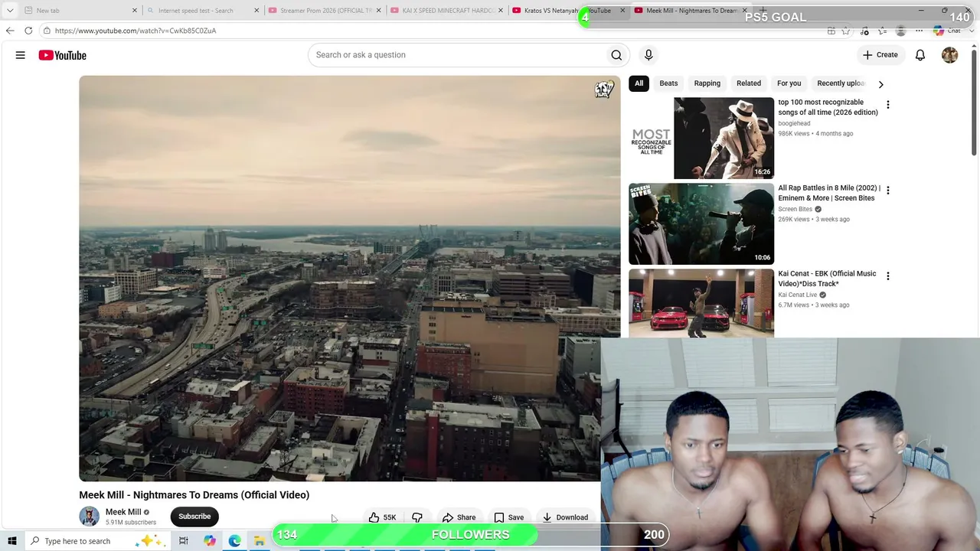
Task: Show more filter chips with the right arrow
Action: (880, 84)
